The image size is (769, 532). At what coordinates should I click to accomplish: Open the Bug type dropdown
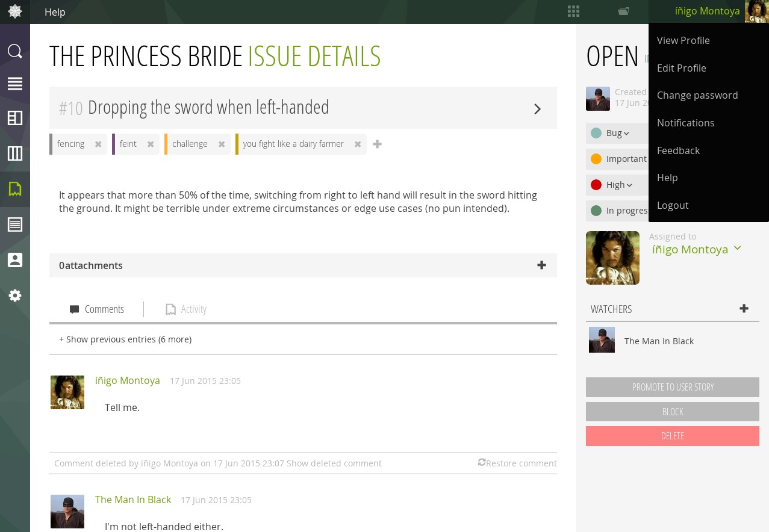click(617, 133)
